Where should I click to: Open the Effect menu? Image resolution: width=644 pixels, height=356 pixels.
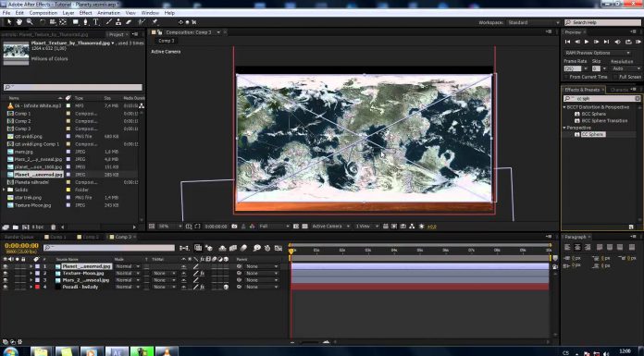(85, 13)
